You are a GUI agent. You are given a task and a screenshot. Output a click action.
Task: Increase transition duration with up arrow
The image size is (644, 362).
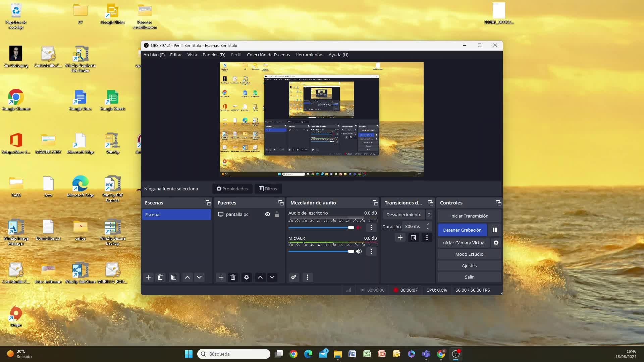click(x=428, y=224)
